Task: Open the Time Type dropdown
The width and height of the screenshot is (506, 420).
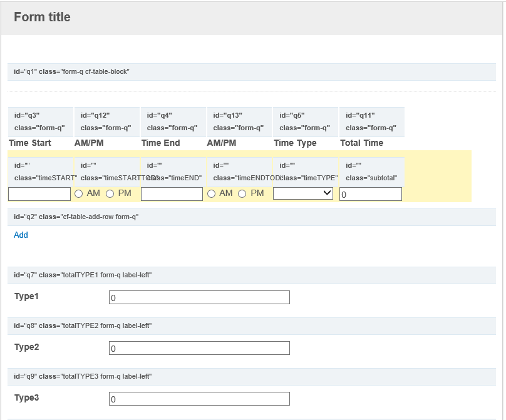Action: (x=303, y=194)
